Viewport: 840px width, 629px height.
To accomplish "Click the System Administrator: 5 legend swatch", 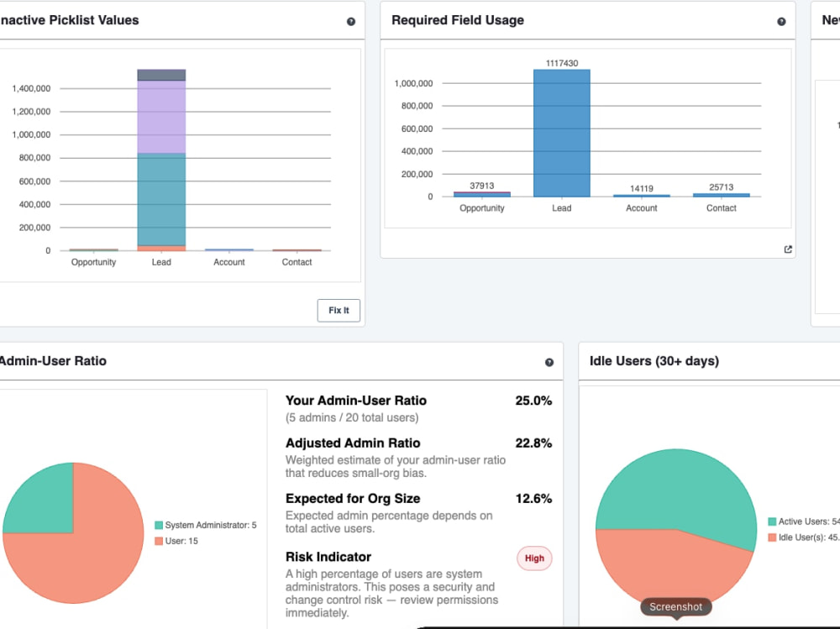I will (x=159, y=525).
